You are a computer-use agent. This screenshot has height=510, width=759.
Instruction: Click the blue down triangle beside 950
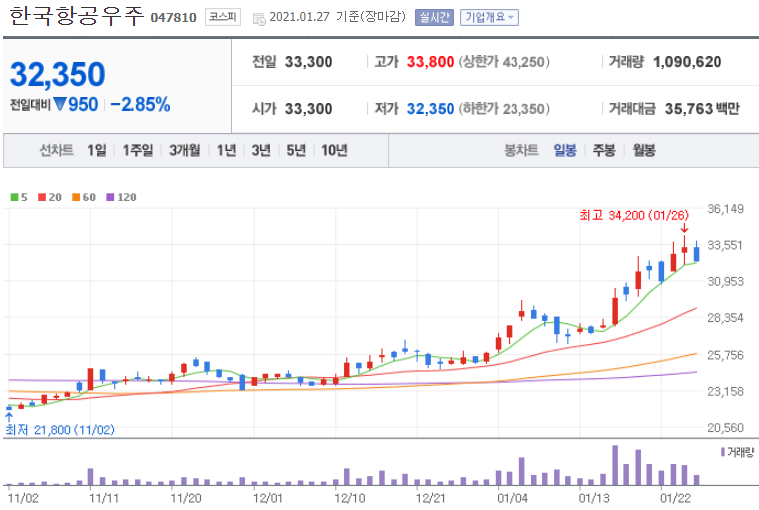(x=60, y=104)
